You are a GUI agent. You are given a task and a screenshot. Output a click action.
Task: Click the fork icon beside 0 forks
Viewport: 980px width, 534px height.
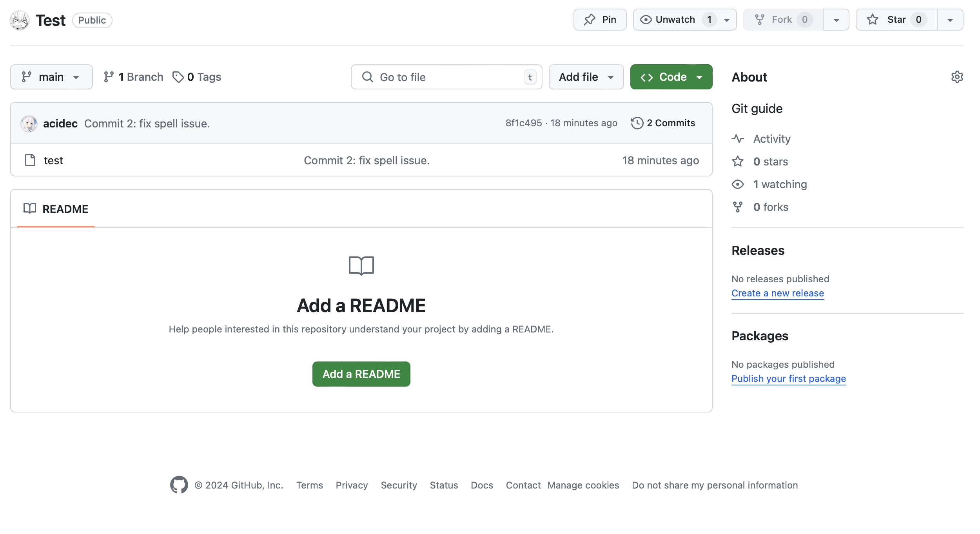tap(738, 207)
